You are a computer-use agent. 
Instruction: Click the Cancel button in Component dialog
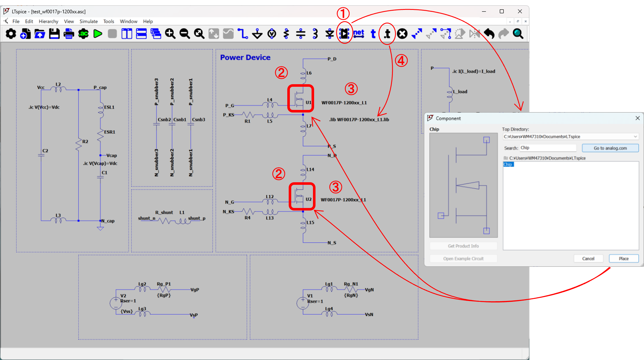click(588, 259)
